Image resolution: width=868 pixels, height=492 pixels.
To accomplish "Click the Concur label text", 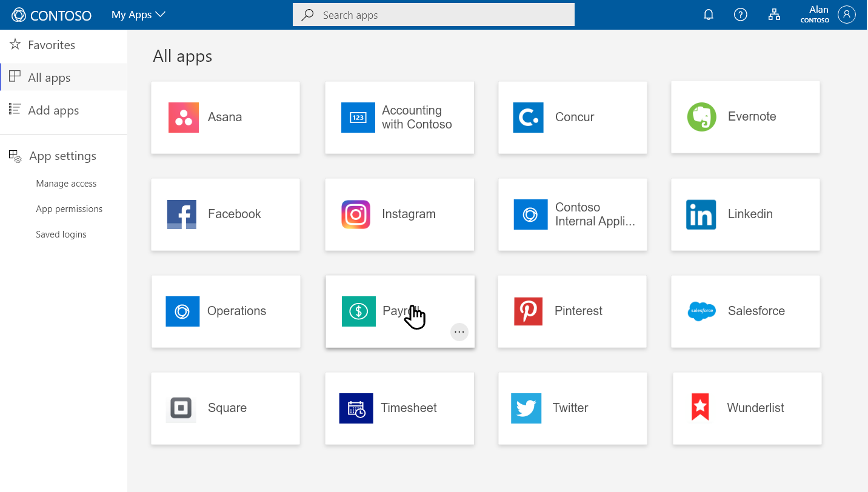I will [575, 118].
